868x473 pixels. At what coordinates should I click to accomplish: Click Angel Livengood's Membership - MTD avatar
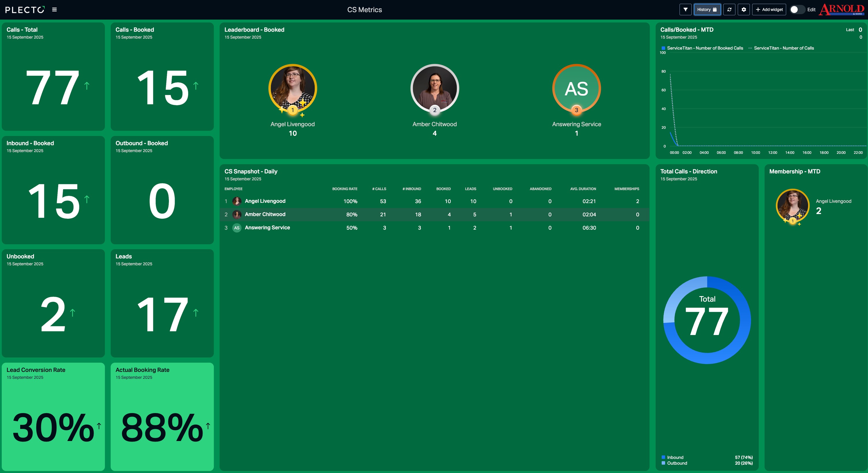(x=793, y=205)
